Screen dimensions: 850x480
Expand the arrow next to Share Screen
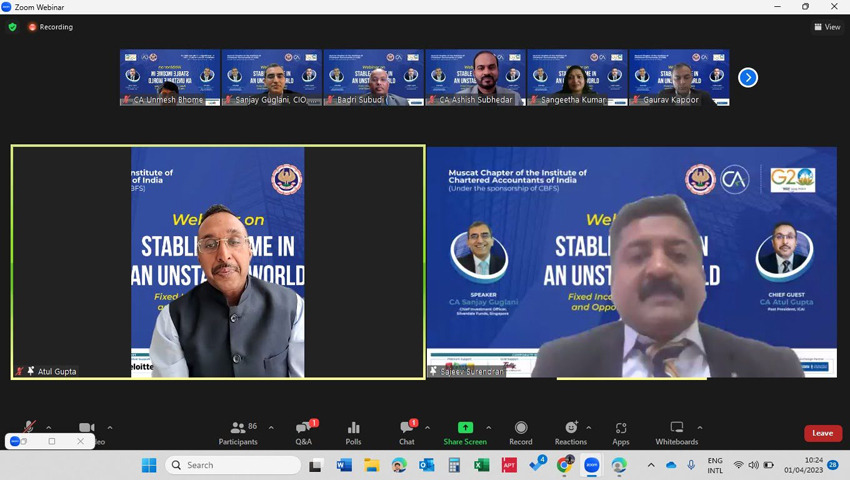point(489,428)
